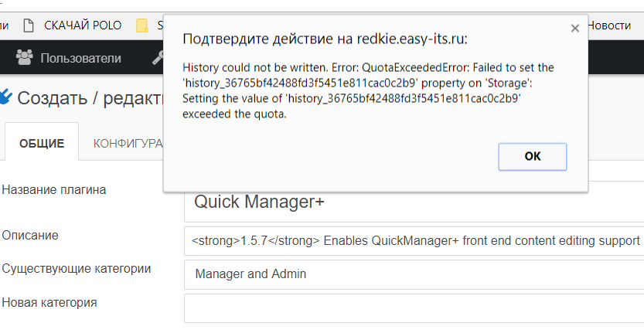Click the page icon of СКАЧАЙ POLO bookmark

point(29,25)
